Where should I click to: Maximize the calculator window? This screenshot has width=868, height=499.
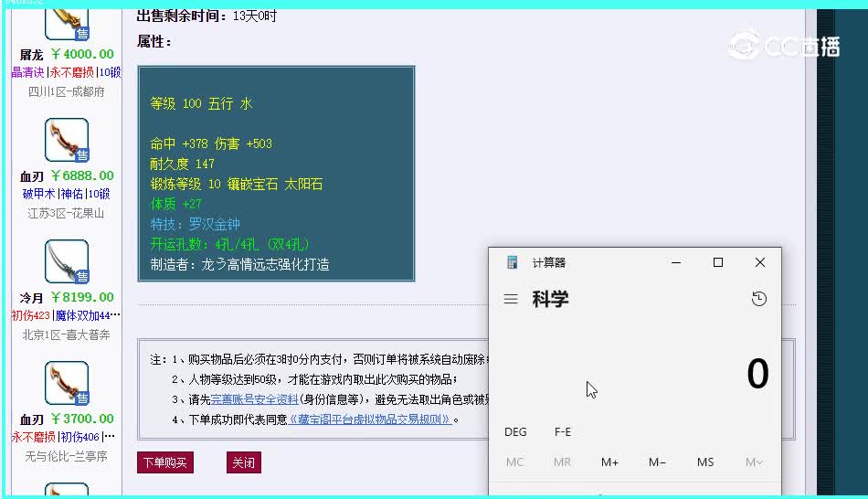(x=718, y=262)
